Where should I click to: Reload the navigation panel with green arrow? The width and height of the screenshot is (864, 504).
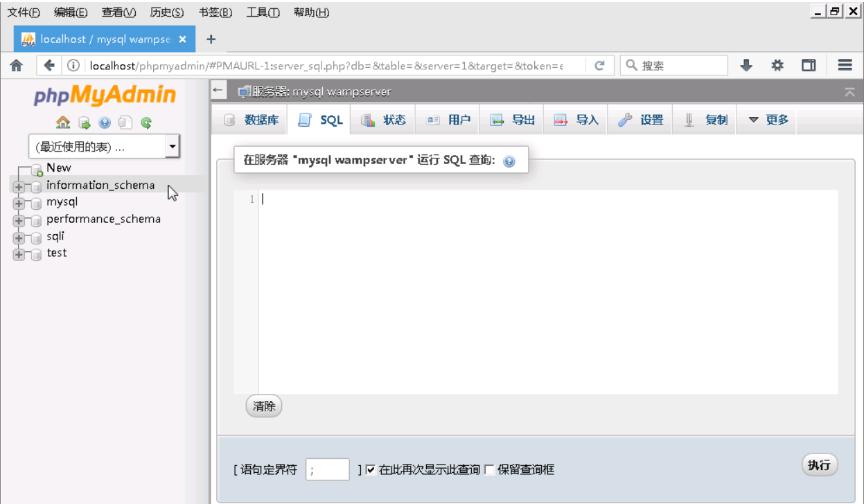(x=146, y=123)
